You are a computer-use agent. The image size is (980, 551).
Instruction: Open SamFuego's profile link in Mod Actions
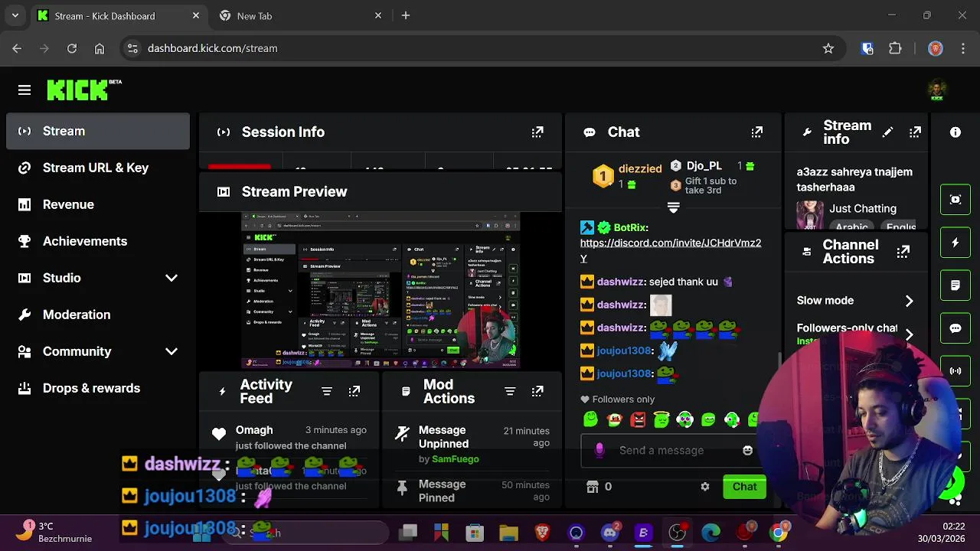[456, 459]
